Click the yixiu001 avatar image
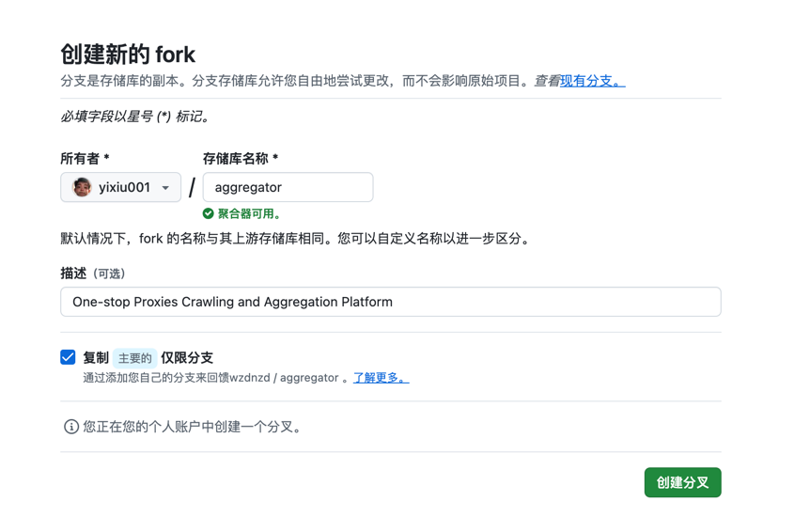 (x=83, y=187)
